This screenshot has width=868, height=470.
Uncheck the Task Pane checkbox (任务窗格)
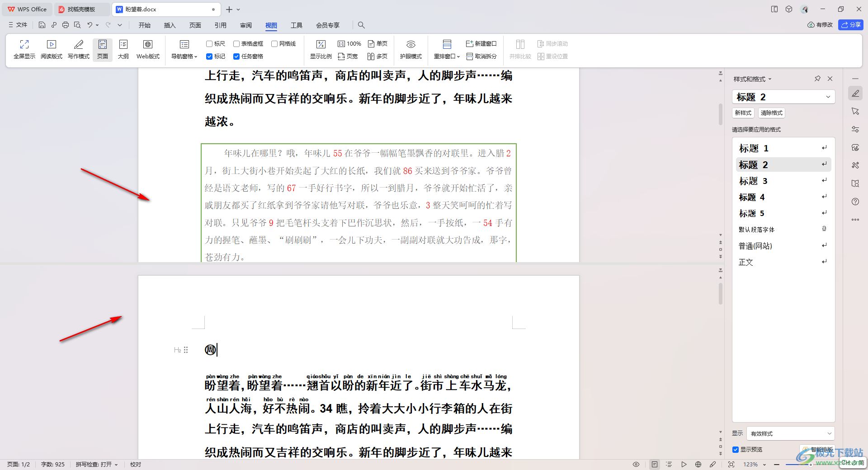tap(236, 56)
